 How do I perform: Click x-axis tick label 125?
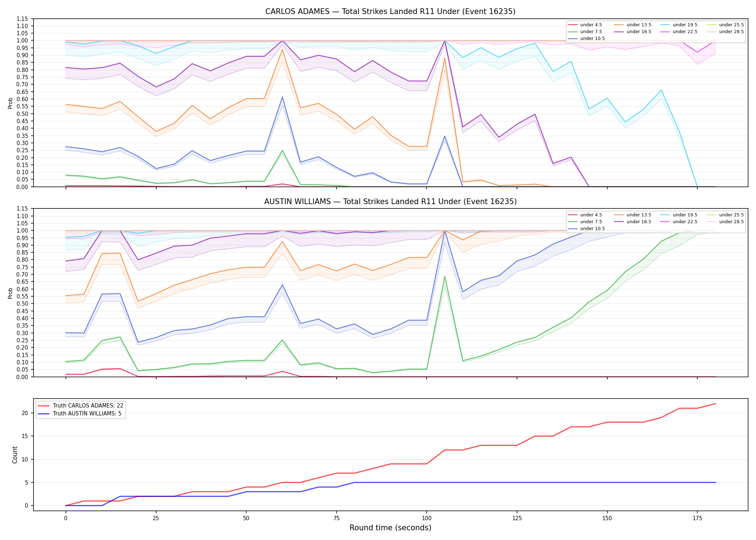coord(517,518)
